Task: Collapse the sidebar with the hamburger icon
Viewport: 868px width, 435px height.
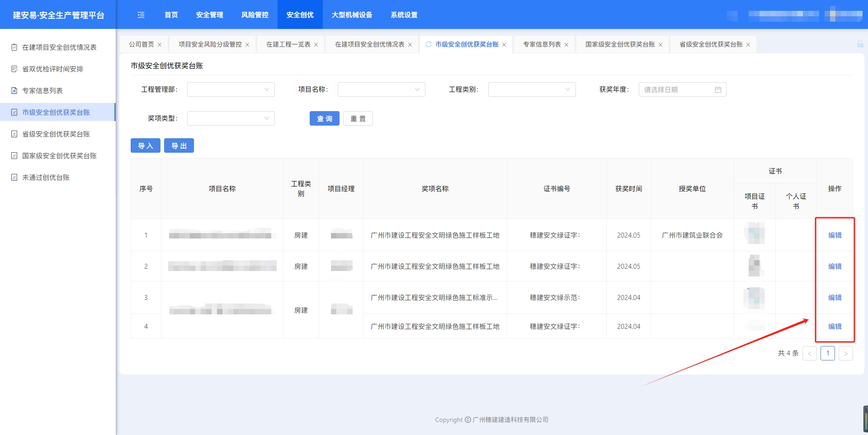Action: pos(141,15)
